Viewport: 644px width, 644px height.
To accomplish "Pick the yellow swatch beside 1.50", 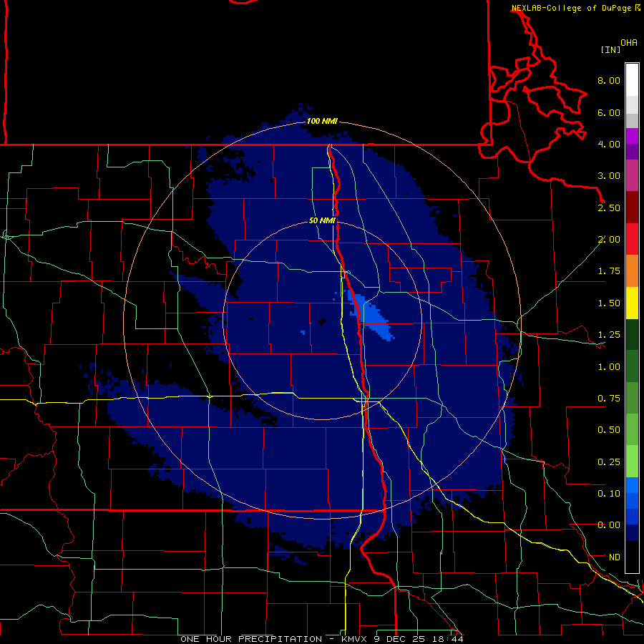I will pyautogui.click(x=632, y=303).
